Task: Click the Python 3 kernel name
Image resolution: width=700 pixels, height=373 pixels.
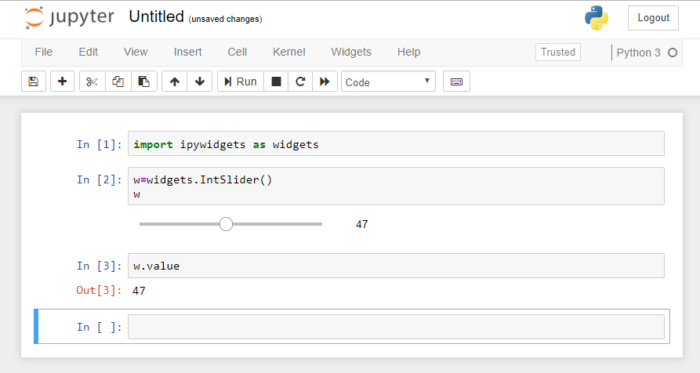Action: tap(638, 53)
